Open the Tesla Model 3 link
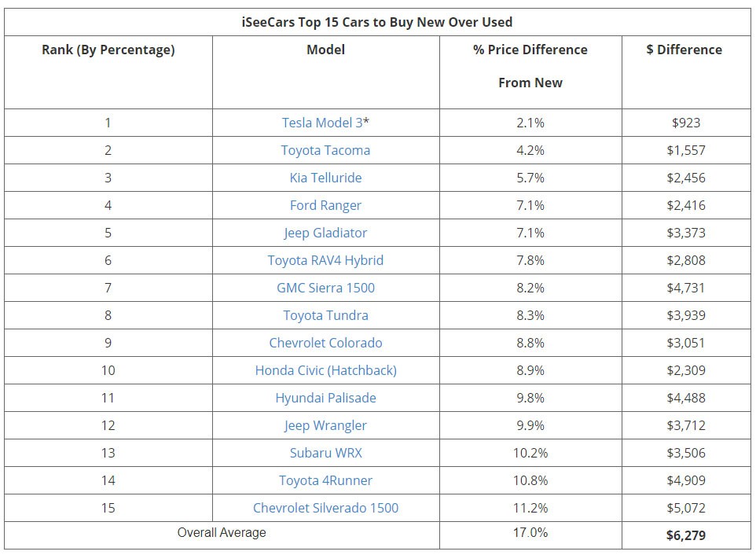The width and height of the screenshot is (756, 555). click(321, 123)
